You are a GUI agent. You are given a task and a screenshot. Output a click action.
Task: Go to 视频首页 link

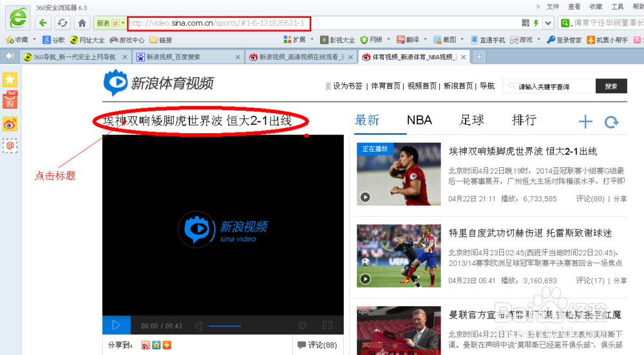coord(422,86)
